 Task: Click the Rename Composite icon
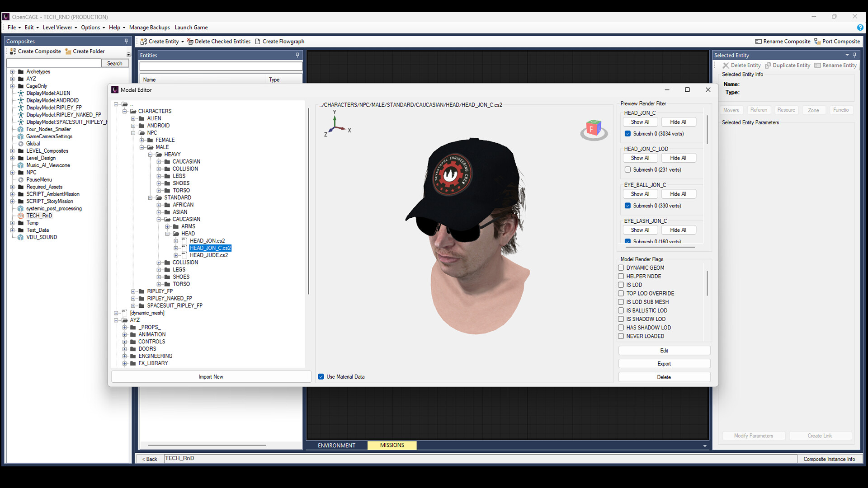point(759,42)
